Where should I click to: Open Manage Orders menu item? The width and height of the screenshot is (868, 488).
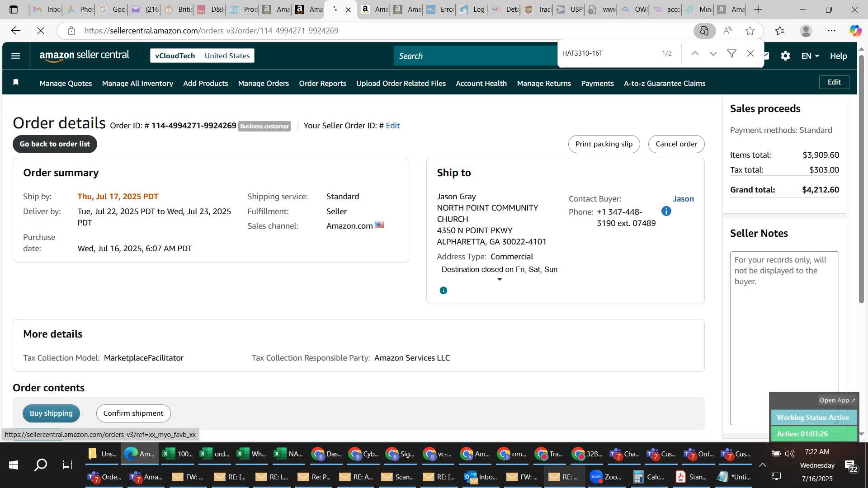(263, 83)
